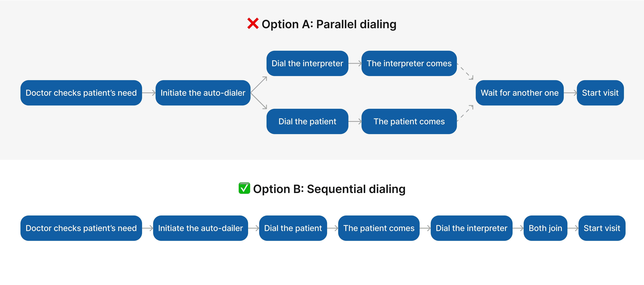The image size is (644, 285).
Task: Click the 'Initiate the auto-dialer' box
Action: click(203, 93)
